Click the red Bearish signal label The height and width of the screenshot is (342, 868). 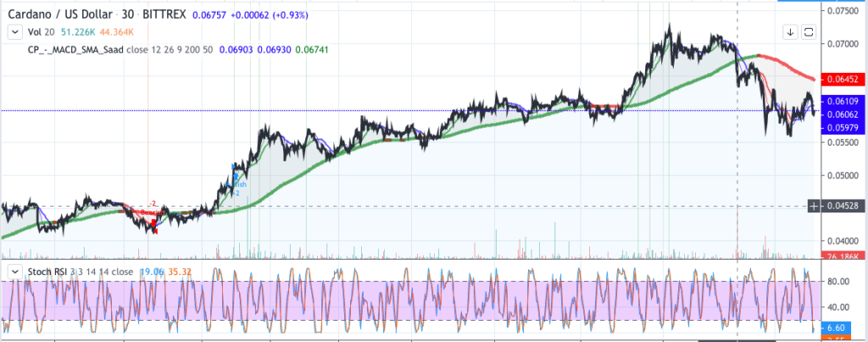click(152, 212)
